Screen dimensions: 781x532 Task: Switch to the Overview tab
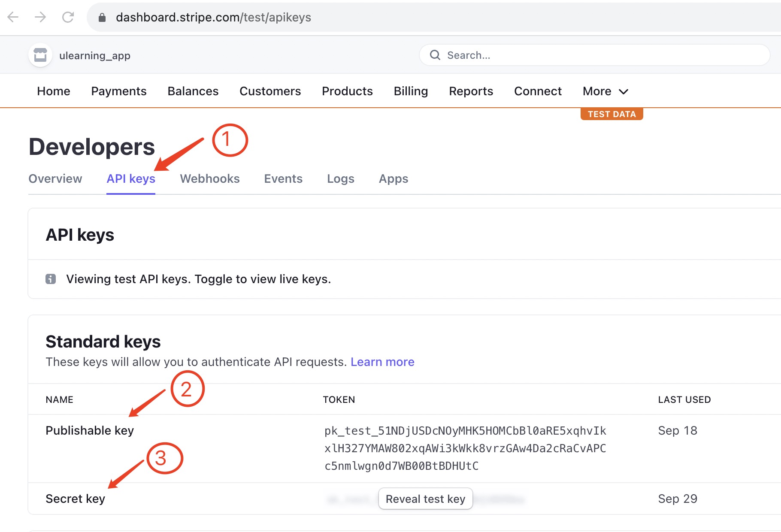(55, 178)
